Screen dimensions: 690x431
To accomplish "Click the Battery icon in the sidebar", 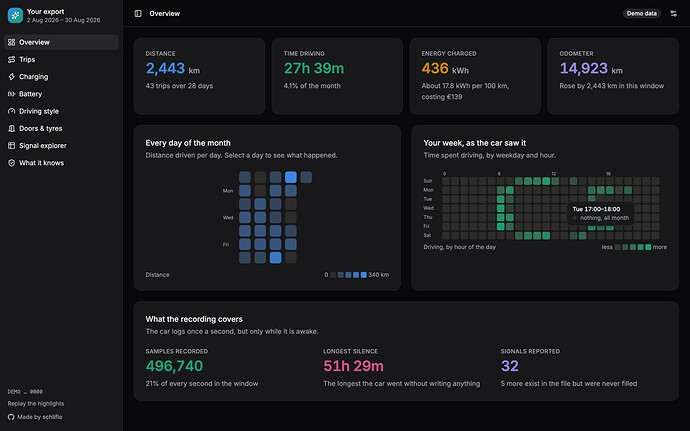I will click(x=11, y=94).
